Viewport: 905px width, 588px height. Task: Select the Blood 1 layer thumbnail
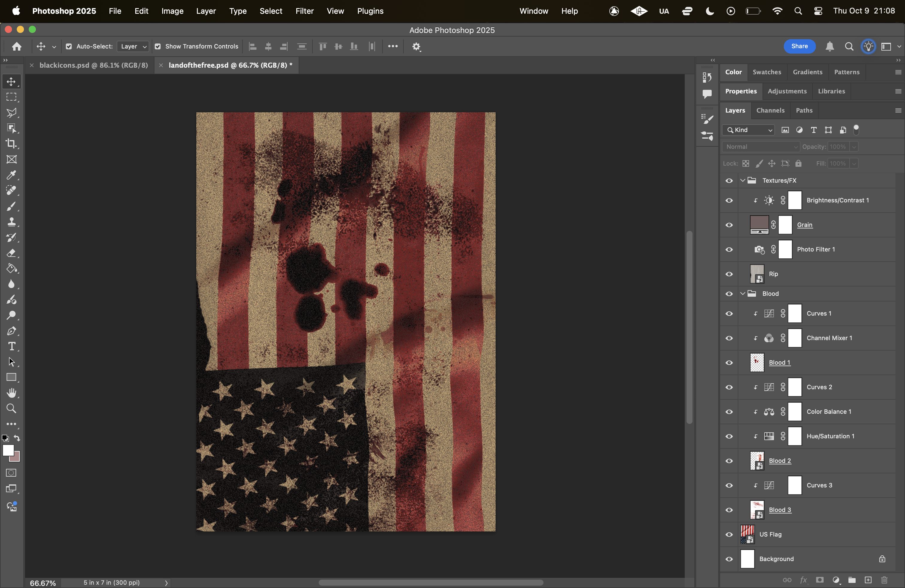tap(756, 363)
